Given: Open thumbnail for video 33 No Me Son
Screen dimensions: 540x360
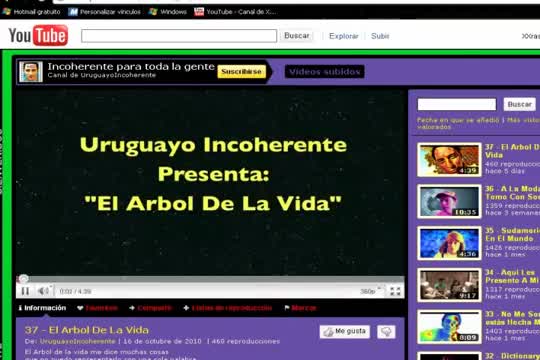Looking at the screenshot, I should pos(449,327).
